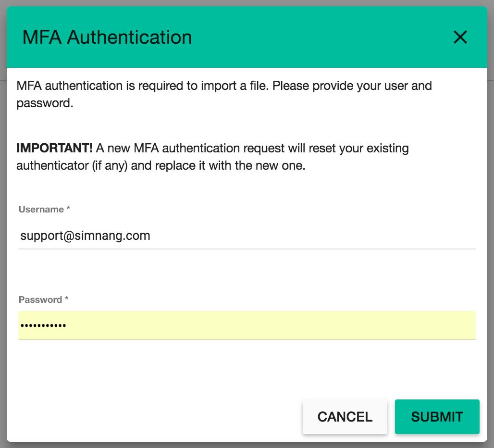Focus the yellow Password field
The width and height of the screenshot is (494, 448).
pyautogui.click(x=247, y=325)
